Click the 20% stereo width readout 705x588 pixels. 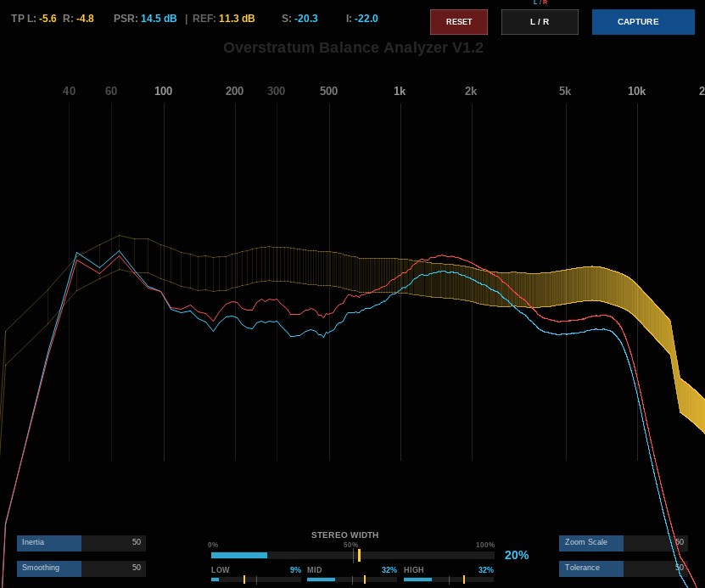click(x=517, y=555)
